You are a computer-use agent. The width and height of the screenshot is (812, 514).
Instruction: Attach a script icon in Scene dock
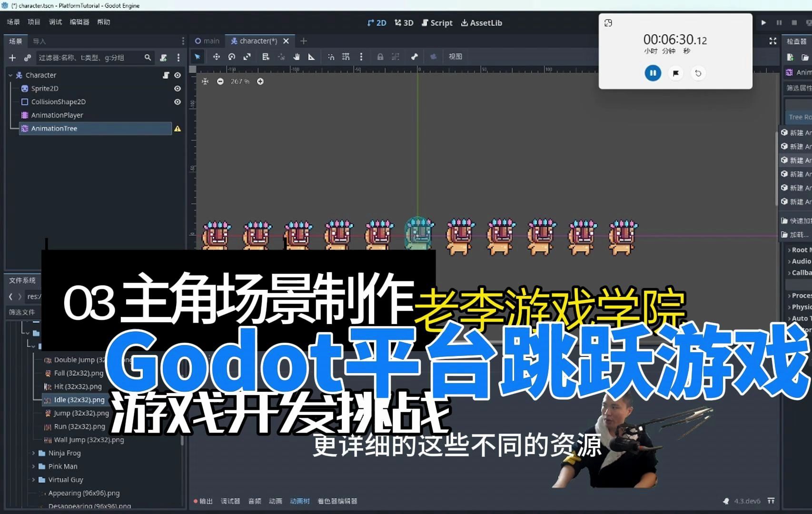coord(163,58)
